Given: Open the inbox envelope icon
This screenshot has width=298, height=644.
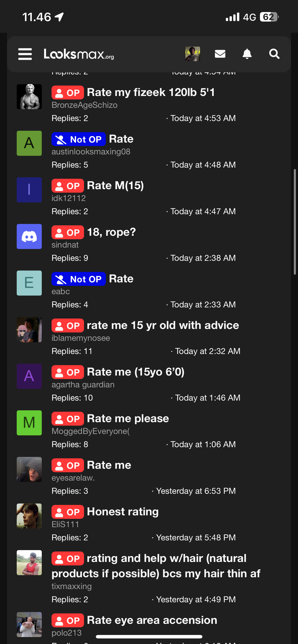Looking at the screenshot, I should [x=220, y=54].
